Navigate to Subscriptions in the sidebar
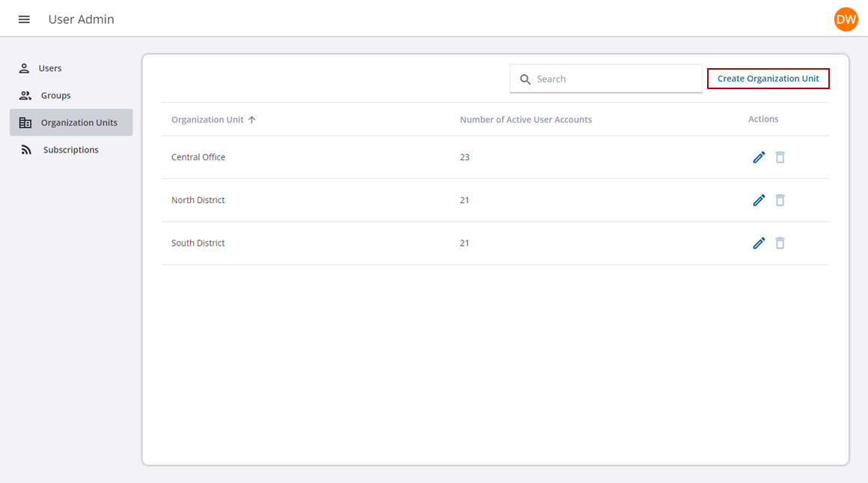Image resolution: width=868 pixels, height=483 pixels. click(70, 150)
